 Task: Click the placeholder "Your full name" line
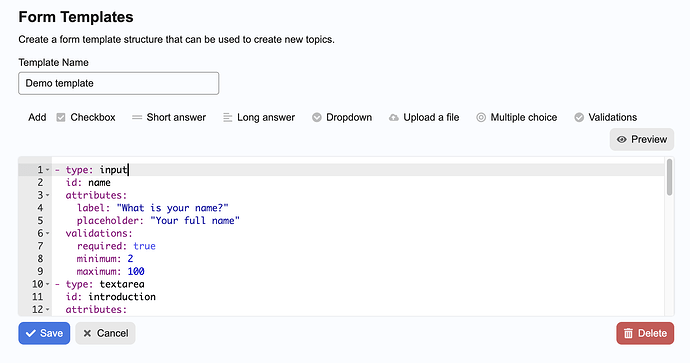tap(158, 220)
